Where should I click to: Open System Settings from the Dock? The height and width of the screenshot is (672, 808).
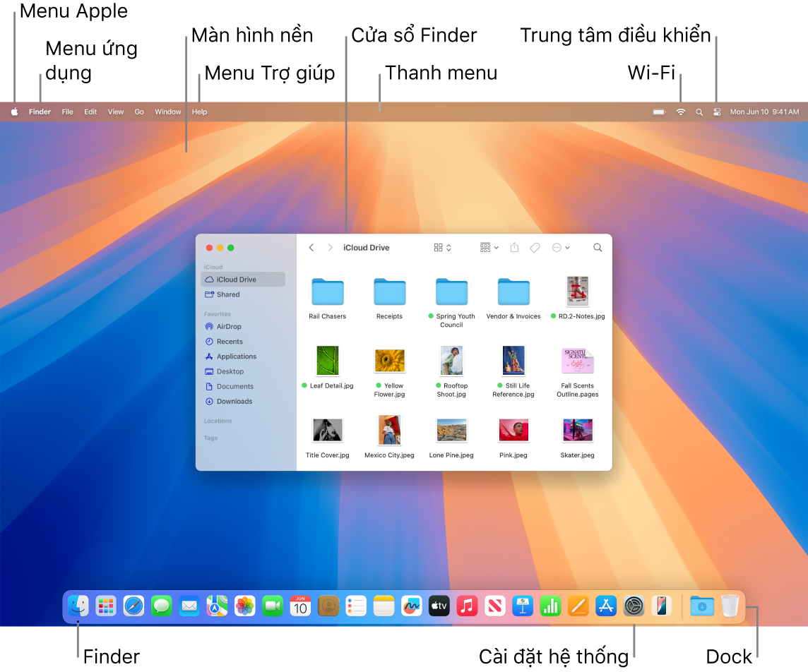pyautogui.click(x=634, y=606)
